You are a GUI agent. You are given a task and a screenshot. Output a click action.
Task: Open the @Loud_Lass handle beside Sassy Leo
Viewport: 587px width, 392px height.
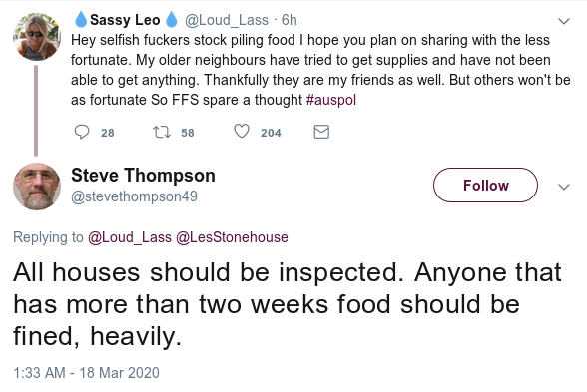(x=226, y=20)
